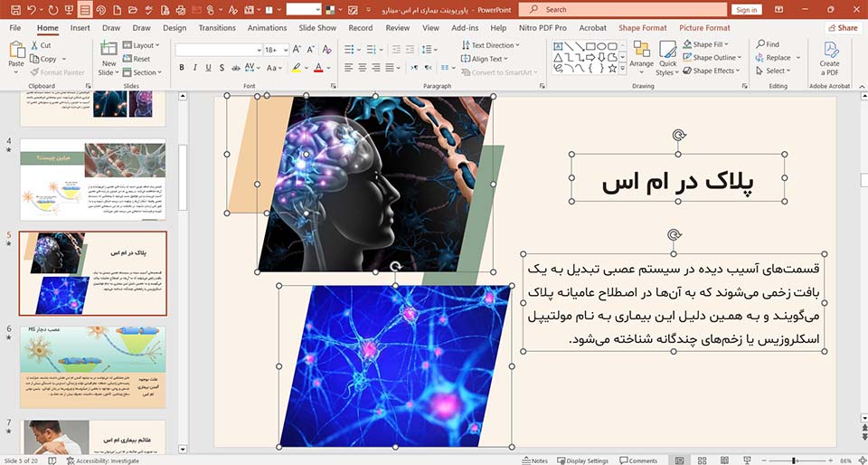Viewport: 868px width, 465px height.
Task: Pick the rectangle shape in shapes gallery
Action: point(590,46)
